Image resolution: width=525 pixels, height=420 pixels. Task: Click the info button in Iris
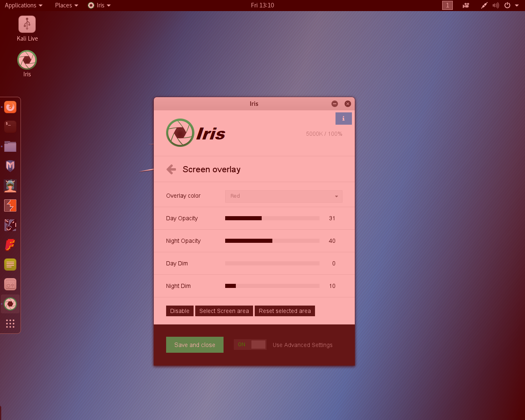344,119
